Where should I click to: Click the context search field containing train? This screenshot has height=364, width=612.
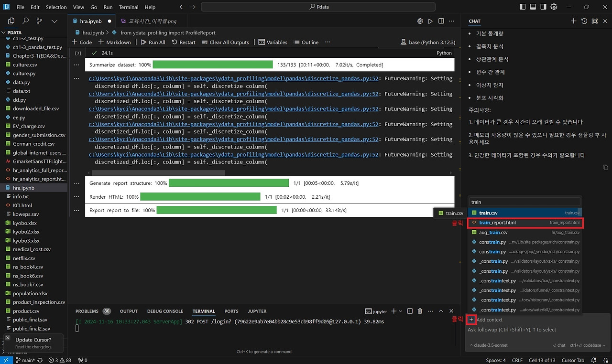click(x=525, y=202)
